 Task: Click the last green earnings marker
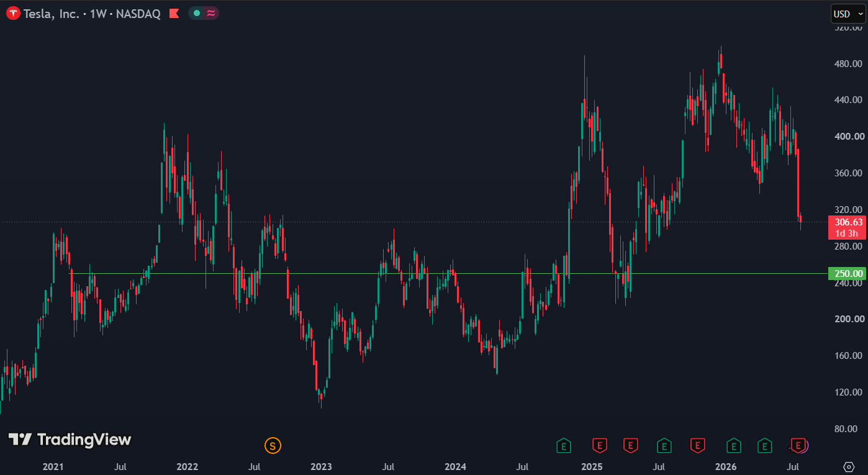pos(764,445)
